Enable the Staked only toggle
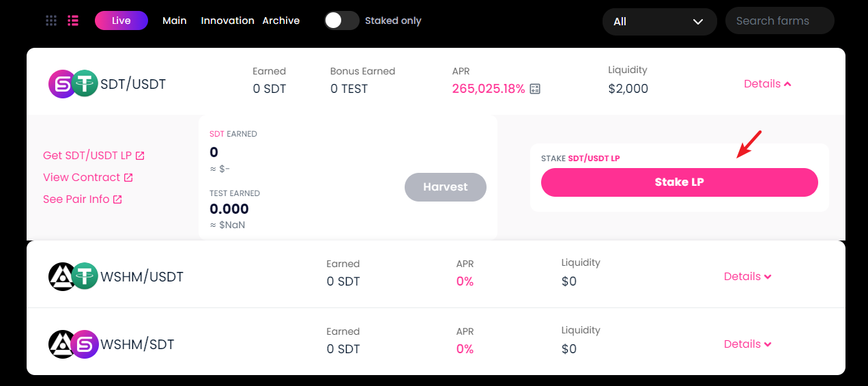The width and height of the screenshot is (868, 386). coord(341,20)
